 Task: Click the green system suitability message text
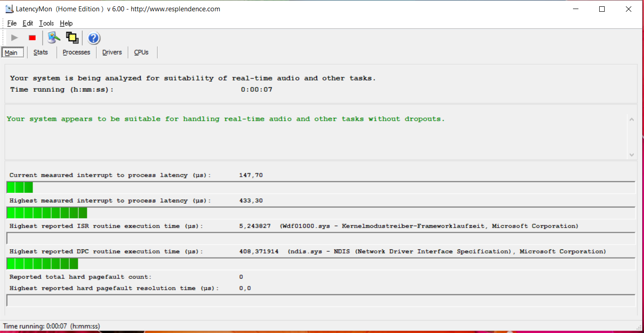pyautogui.click(x=226, y=119)
